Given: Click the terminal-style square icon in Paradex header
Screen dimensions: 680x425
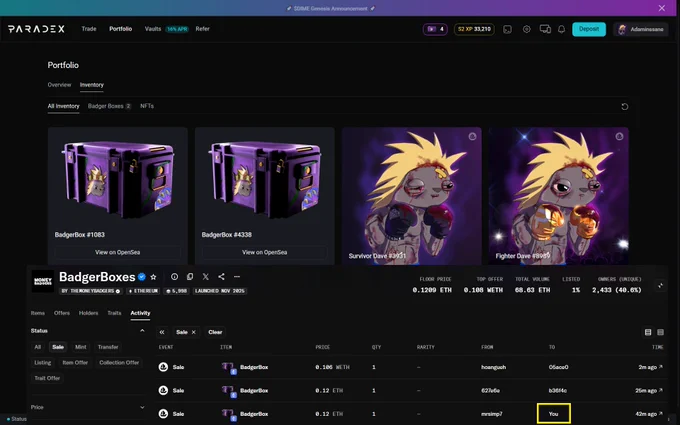Looking at the screenshot, I should coord(507,29).
